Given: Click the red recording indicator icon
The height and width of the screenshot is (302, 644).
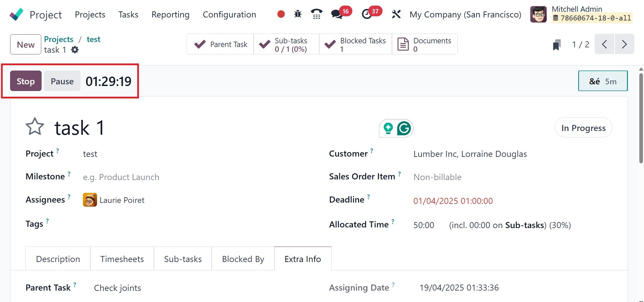Looking at the screenshot, I should [281, 14].
